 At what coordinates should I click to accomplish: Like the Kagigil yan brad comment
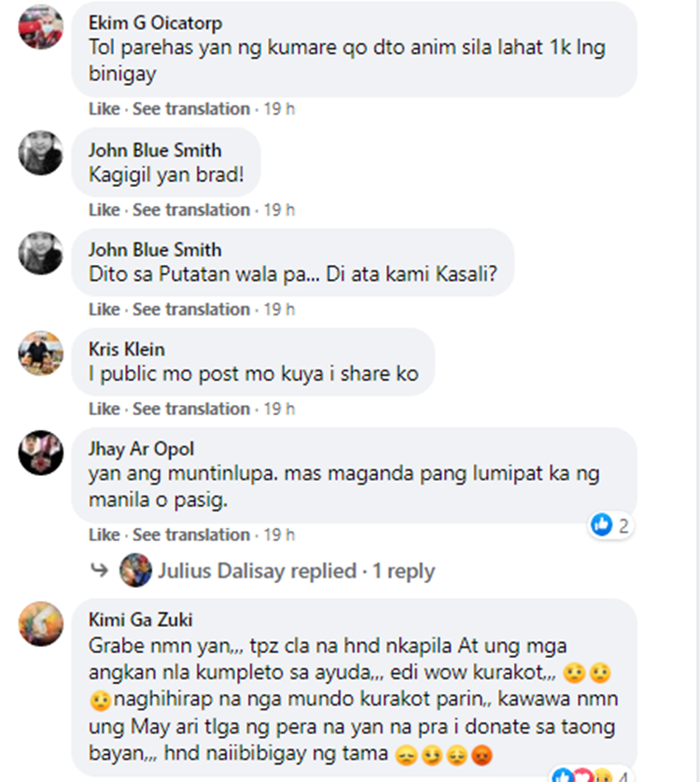pos(105,210)
